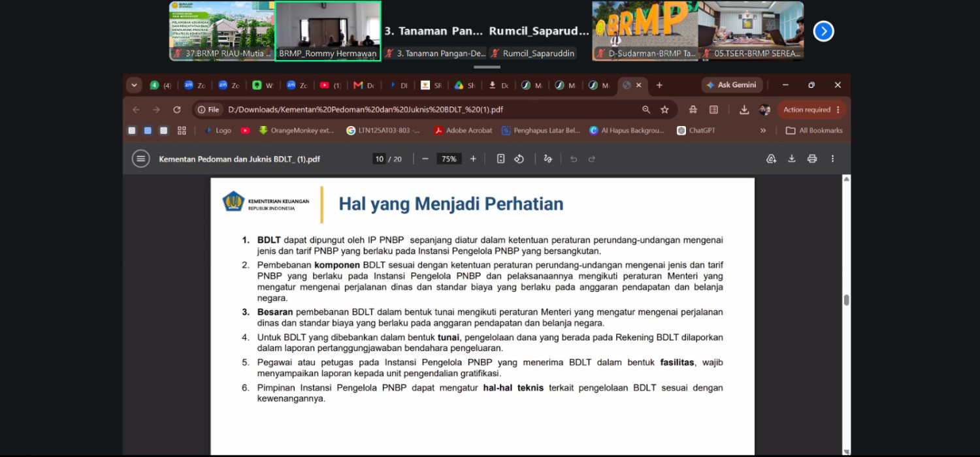Open the OrangeMonkey ext bookmark
980x457 pixels.
tap(296, 131)
